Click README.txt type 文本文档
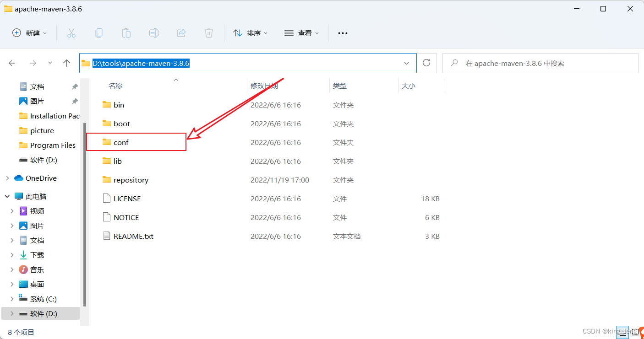 347,236
